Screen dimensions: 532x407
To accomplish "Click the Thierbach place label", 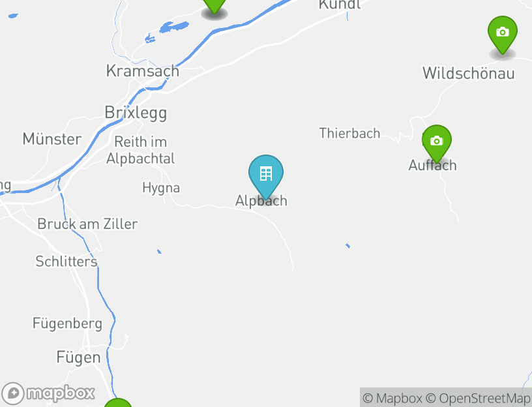I will pyautogui.click(x=349, y=133).
